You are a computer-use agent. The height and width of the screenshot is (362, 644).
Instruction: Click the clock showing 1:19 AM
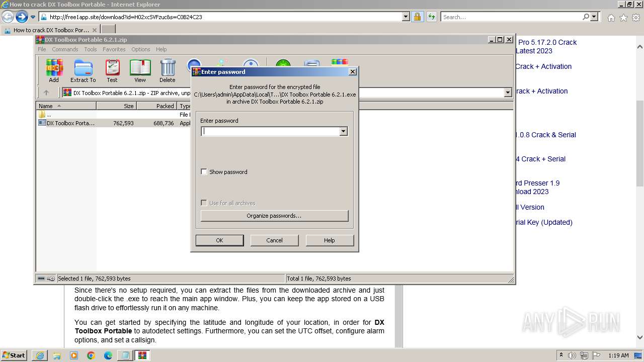tap(618, 355)
